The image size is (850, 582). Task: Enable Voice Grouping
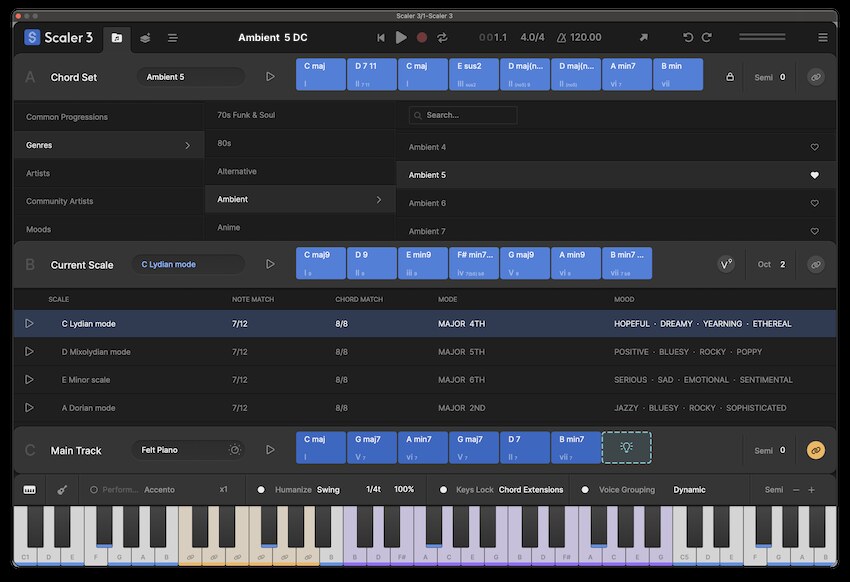click(585, 489)
